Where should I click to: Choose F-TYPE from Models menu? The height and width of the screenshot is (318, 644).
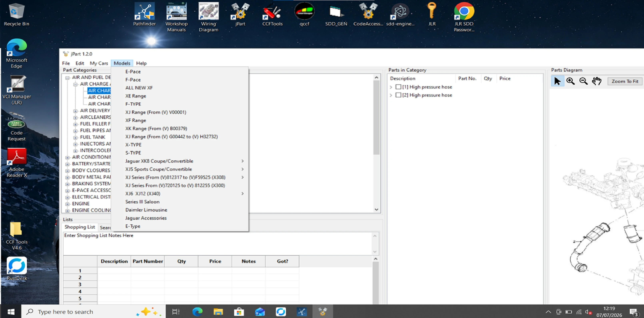tap(180, 104)
